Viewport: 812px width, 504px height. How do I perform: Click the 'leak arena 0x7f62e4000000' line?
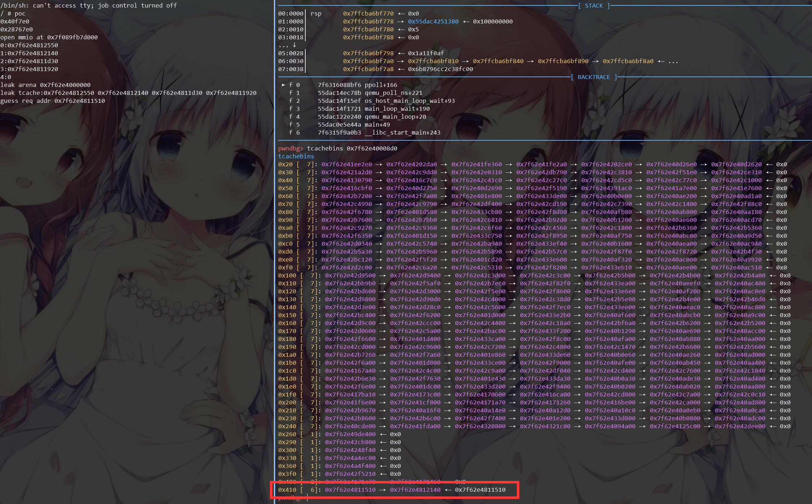(45, 85)
